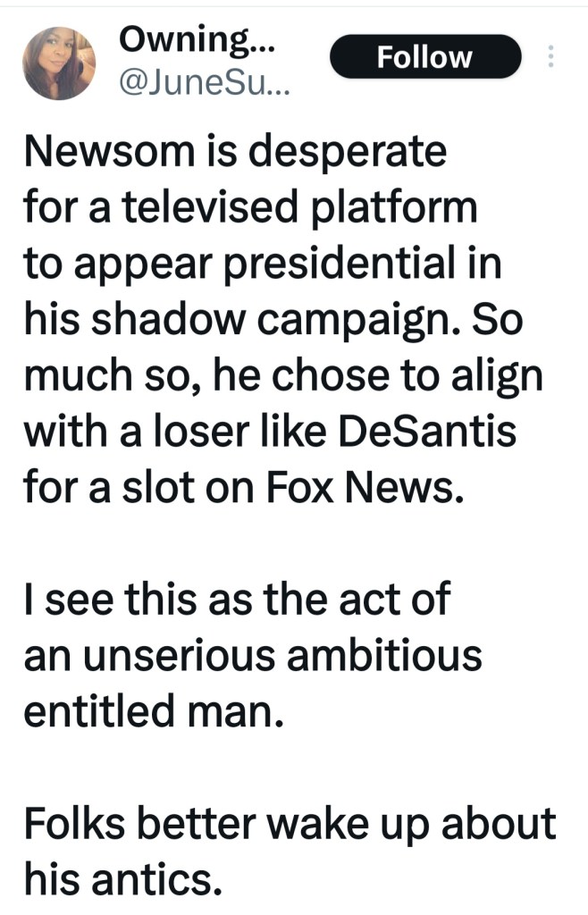The height and width of the screenshot is (915, 588).
Task: Click the Follow button
Action: pos(424,57)
